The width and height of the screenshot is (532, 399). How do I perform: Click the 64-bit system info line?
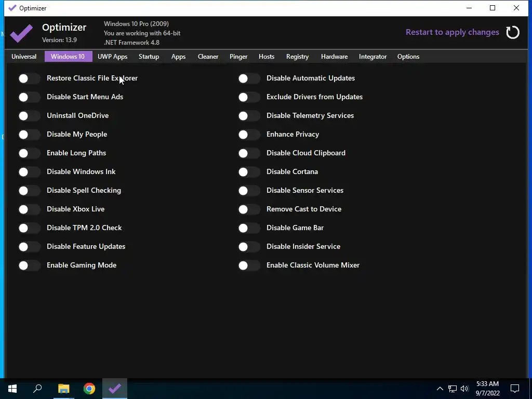point(142,33)
